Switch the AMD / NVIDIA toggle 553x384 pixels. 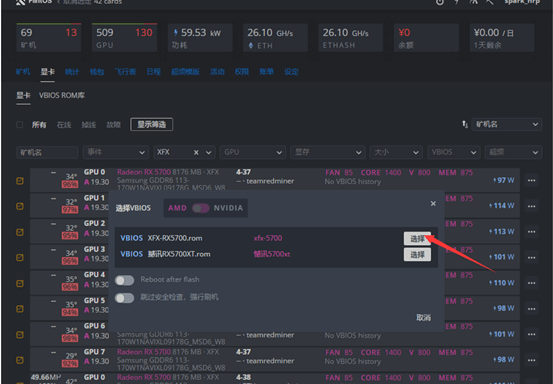pos(200,208)
